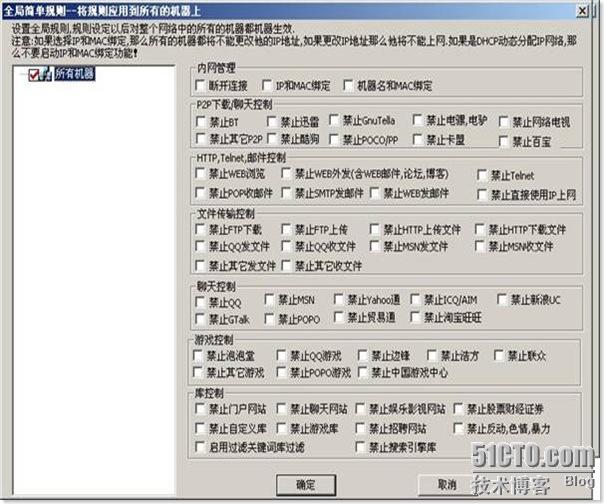Check 禁止GTalk option
604x504 pixels.
tap(200, 319)
